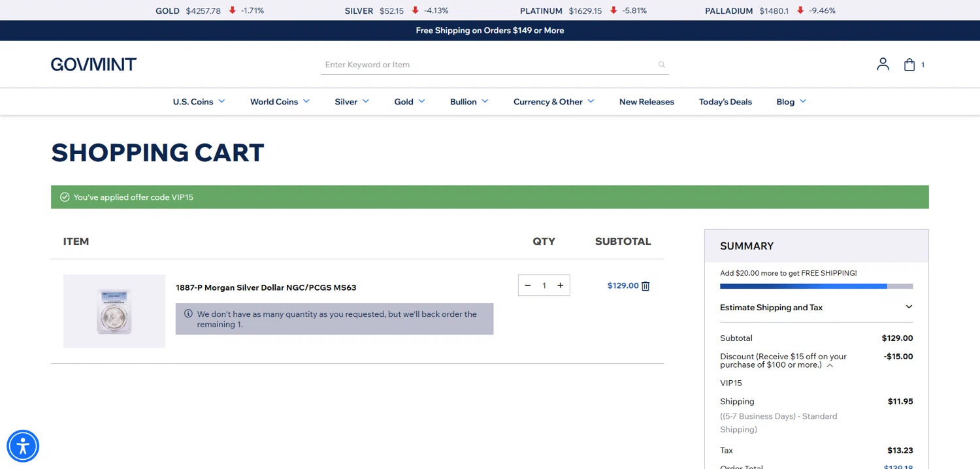Click the green checkmark on offer code banner
This screenshot has width=980, height=469.
[65, 197]
